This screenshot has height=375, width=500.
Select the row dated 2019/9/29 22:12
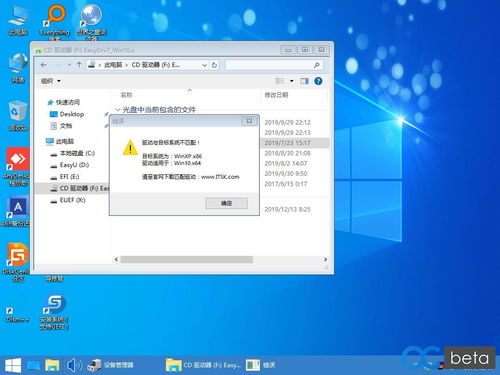[x=287, y=122]
